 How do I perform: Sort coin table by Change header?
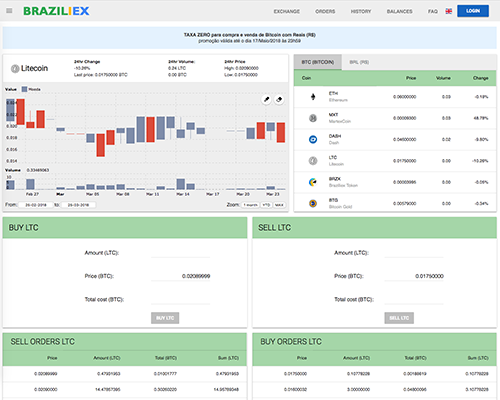pyautogui.click(x=480, y=78)
